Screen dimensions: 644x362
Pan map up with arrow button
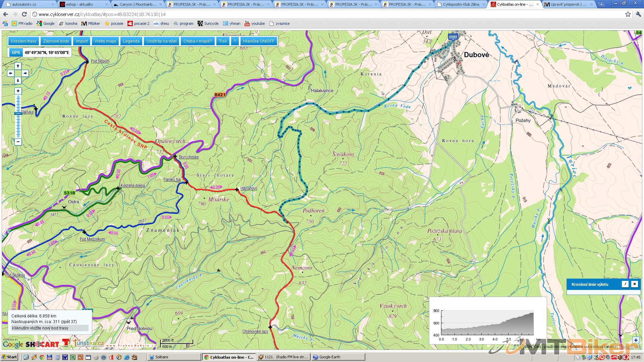pyautogui.click(x=18, y=66)
